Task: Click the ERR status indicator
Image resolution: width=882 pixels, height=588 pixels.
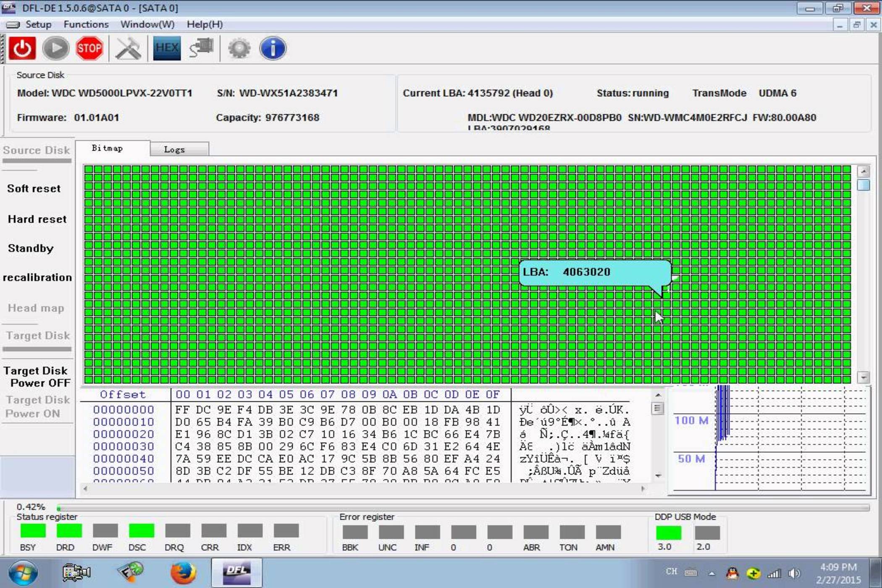Action: 286,530
